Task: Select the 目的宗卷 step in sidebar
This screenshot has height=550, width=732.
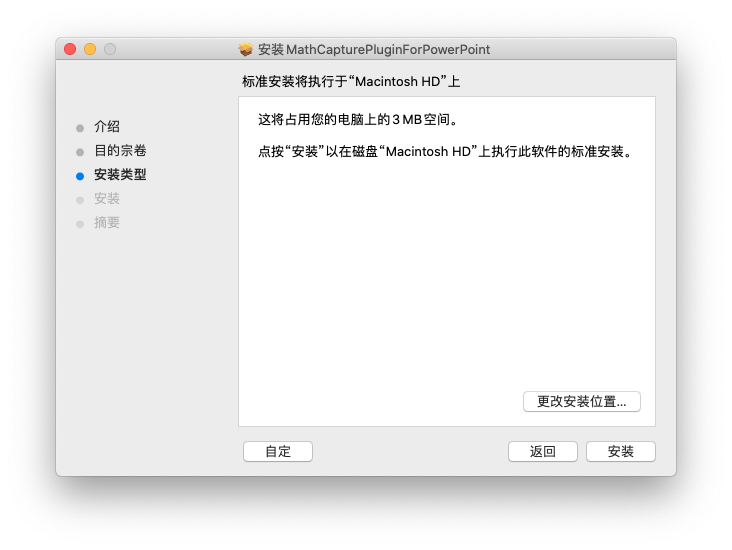Action: [x=120, y=150]
